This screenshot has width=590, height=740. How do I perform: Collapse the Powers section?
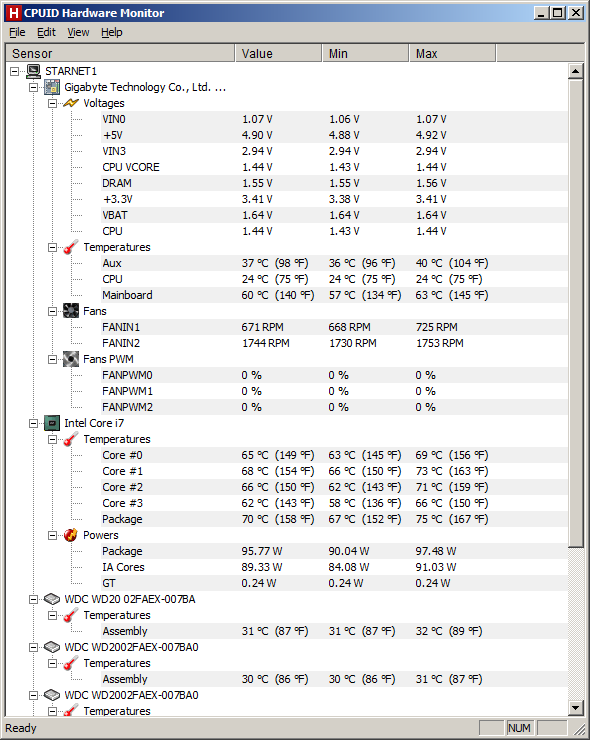(x=52, y=536)
